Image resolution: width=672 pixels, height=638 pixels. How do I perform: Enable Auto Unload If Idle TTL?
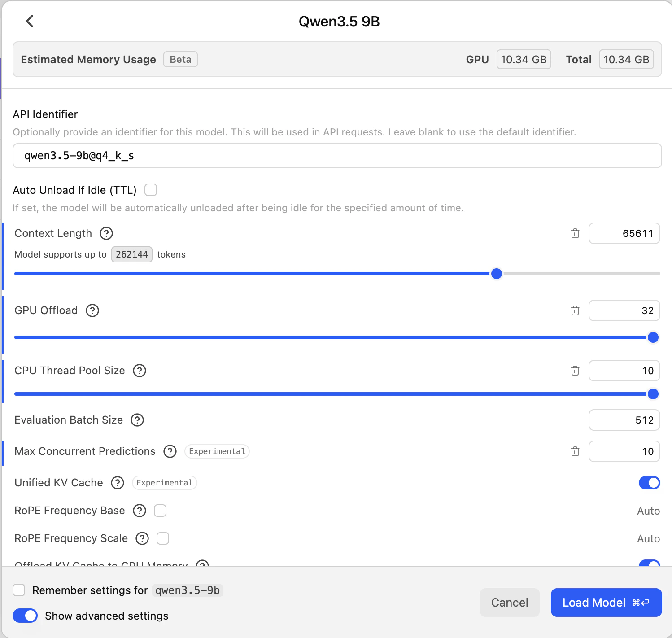pos(151,190)
